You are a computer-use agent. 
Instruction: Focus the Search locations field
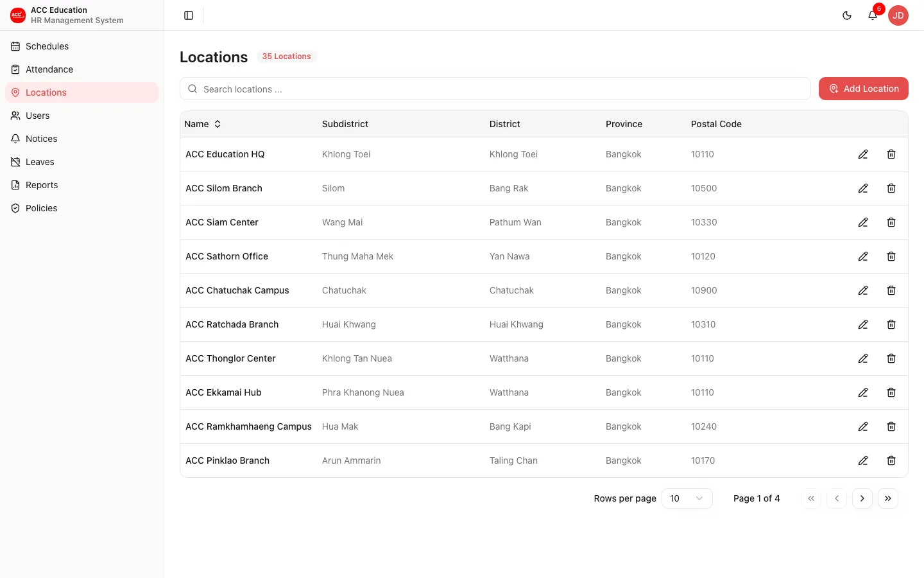point(495,89)
